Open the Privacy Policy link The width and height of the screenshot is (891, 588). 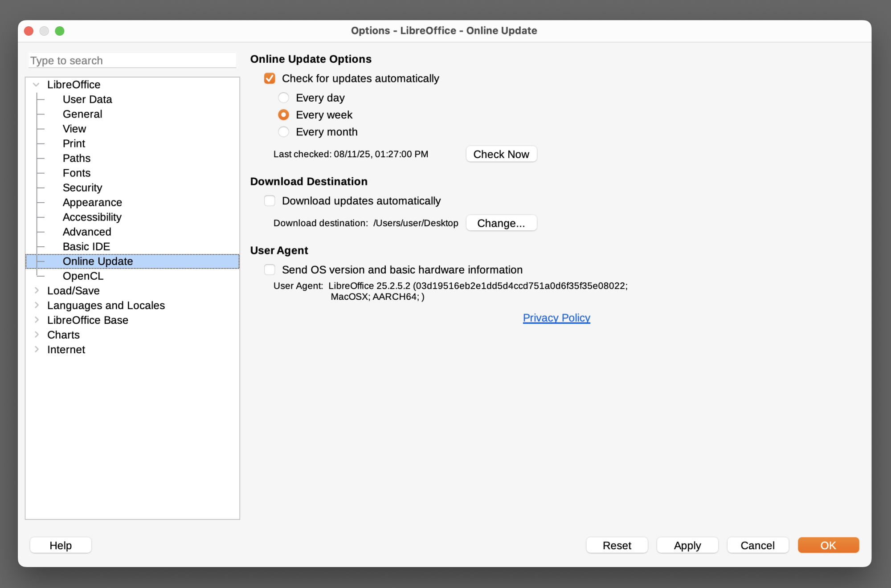coord(556,318)
